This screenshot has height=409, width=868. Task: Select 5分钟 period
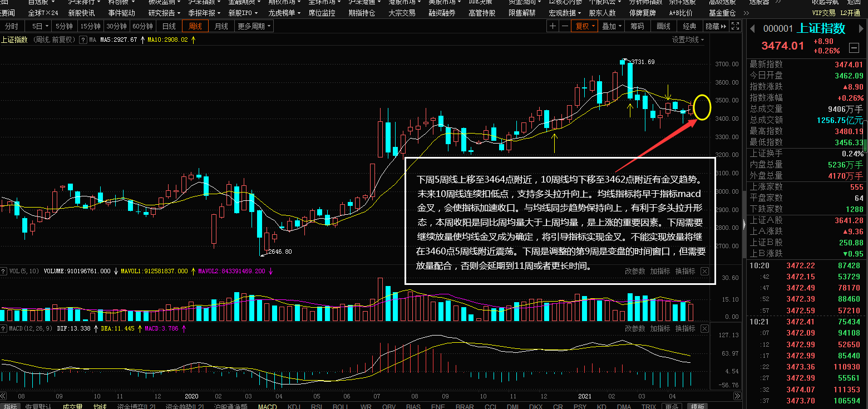[x=64, y=26]
